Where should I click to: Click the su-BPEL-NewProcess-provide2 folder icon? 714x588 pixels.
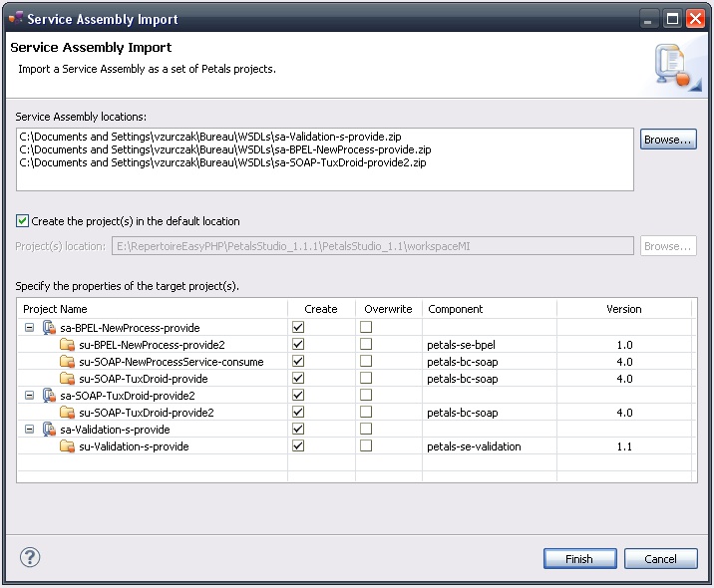(x=67, y=344)
